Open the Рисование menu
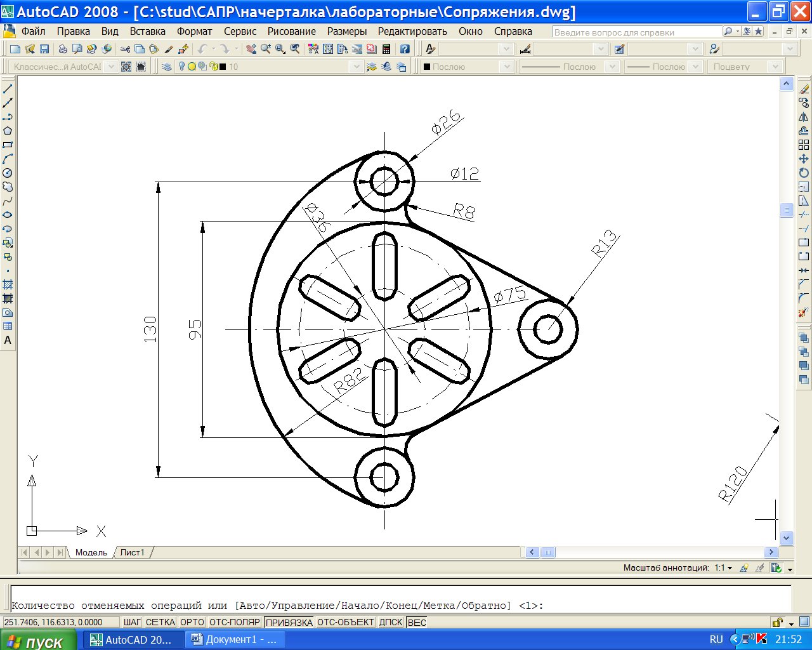 [291, 31]
